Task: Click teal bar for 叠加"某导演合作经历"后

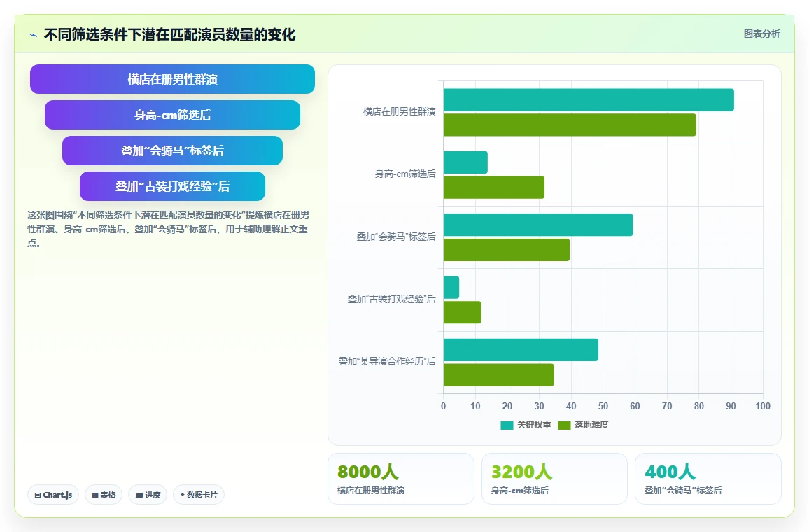Action: point(521,350)
